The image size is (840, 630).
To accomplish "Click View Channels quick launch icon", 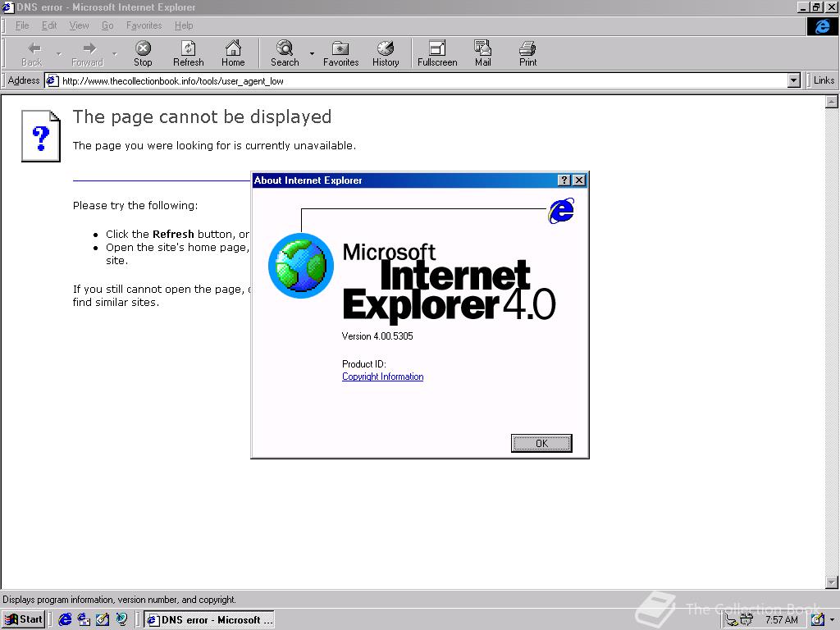I will pos(121,619).
